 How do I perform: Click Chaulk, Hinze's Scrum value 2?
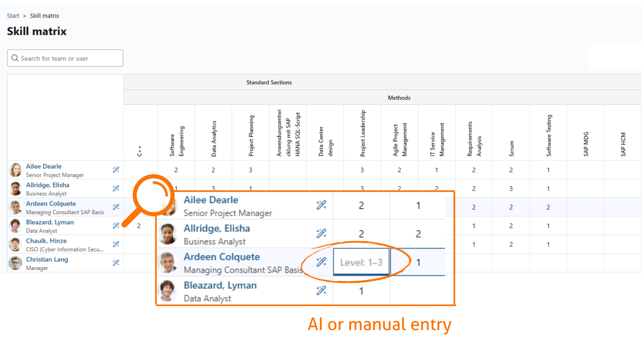click(x=511, y=244)
